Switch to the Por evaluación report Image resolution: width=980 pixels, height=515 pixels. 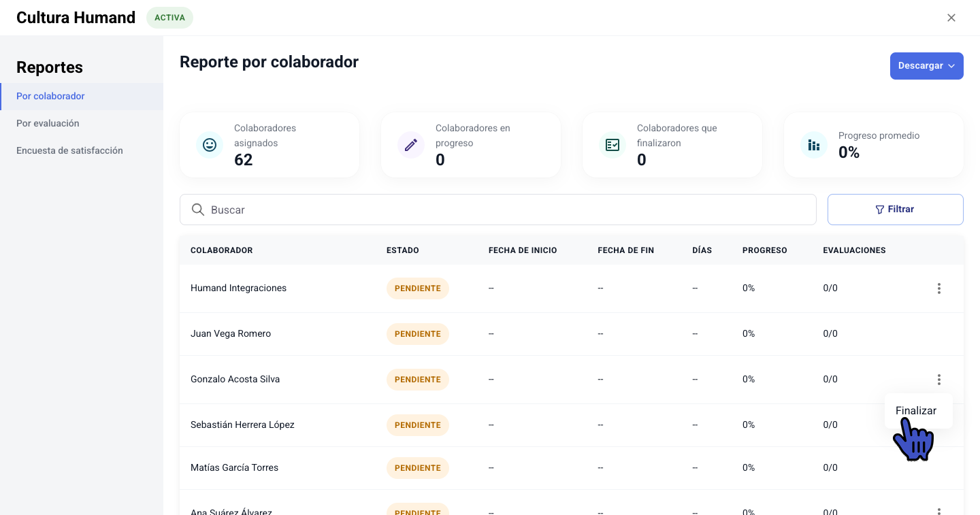pos(82,123)
